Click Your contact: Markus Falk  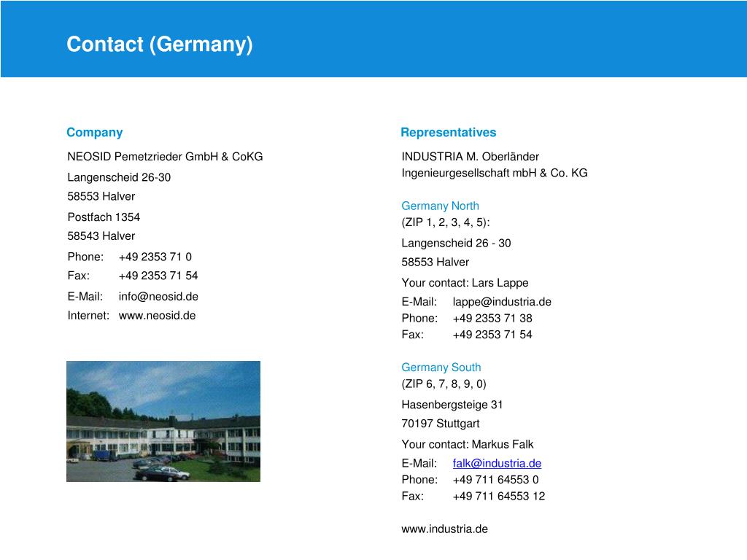coord(468,444)
